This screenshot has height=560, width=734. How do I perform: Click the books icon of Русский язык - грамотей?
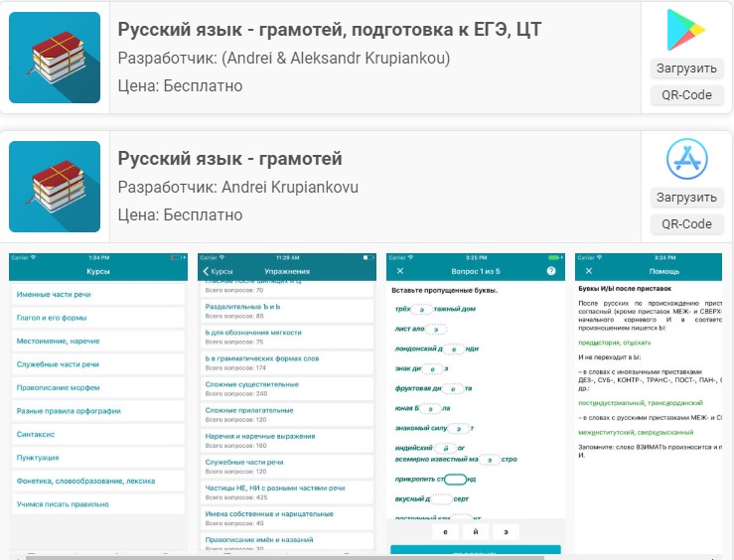tap(55, 186)
